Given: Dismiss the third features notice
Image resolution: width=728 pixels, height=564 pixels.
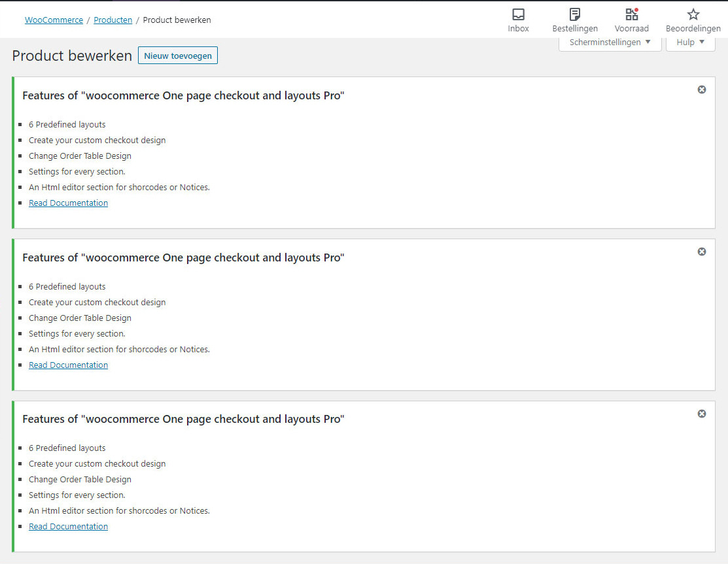Looking at the screenshot, I should [702, 413].
